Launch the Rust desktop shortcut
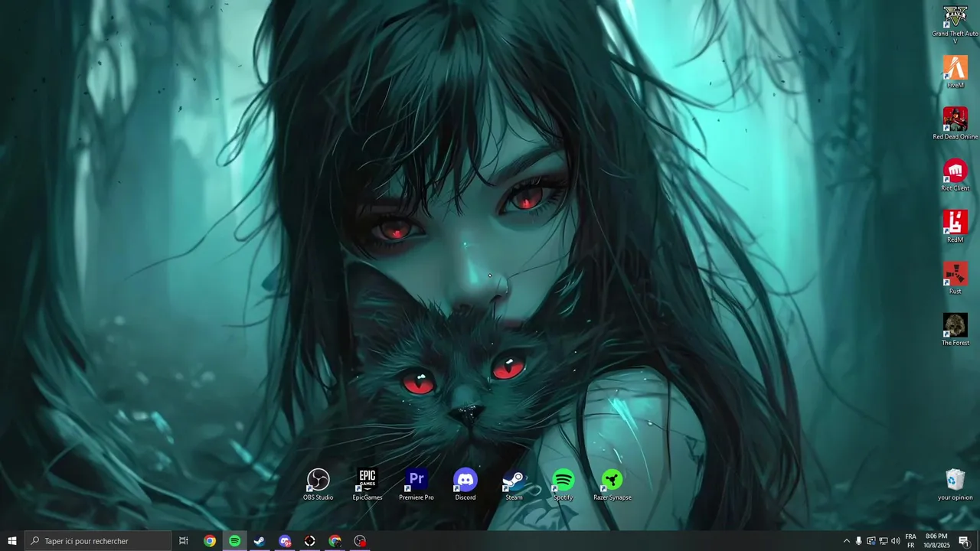This screenshot has height=551, width=980. [955, 278]
